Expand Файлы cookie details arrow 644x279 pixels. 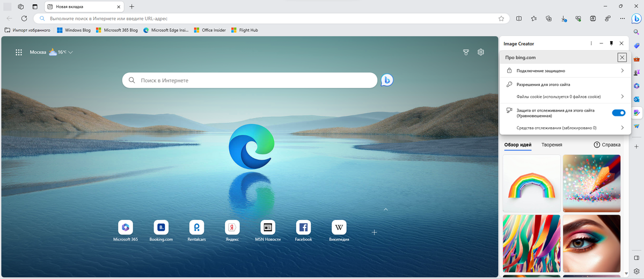click(x=622, y=97)
